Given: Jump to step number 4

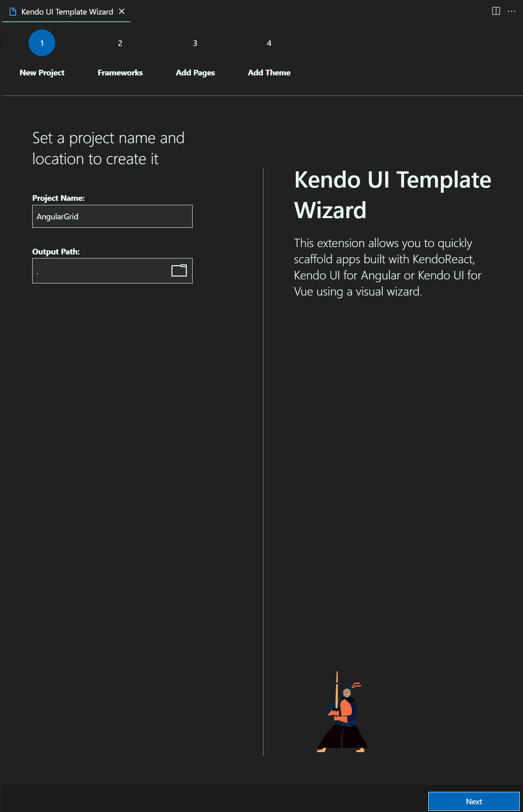Looking at the screenshot, I should pos(269,43).
